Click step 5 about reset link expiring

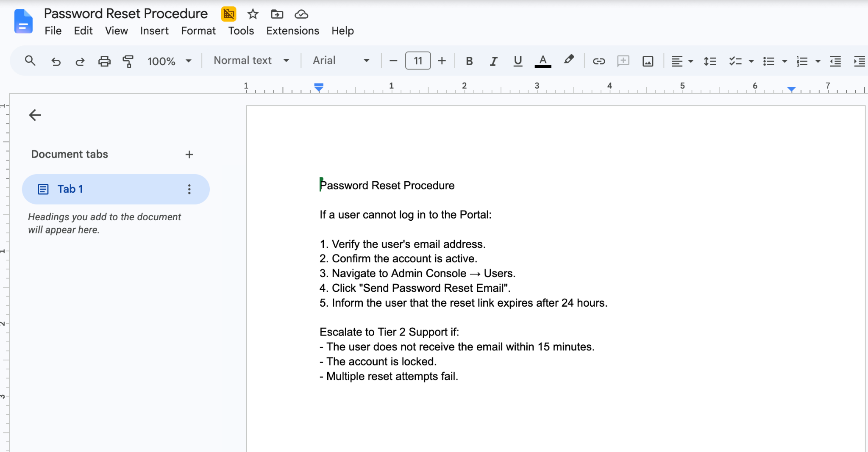pyautogui.click(x=464, y=303)
